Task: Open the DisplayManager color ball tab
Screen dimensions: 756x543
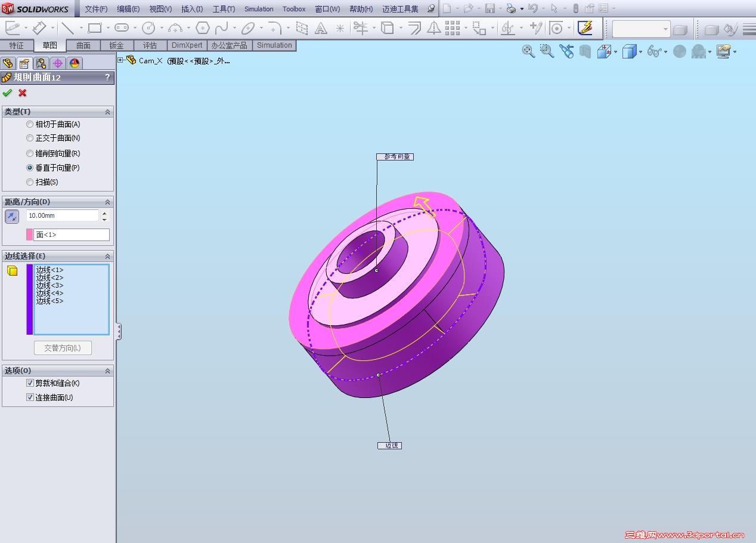Action: tap(75, 63)
